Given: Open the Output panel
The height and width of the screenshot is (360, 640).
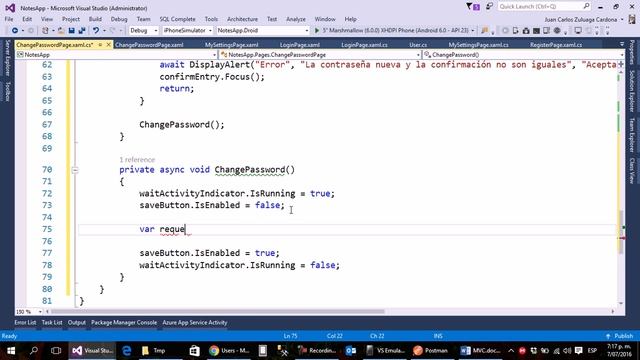Looking at the screenshot, I should click(x=77, y=322).
